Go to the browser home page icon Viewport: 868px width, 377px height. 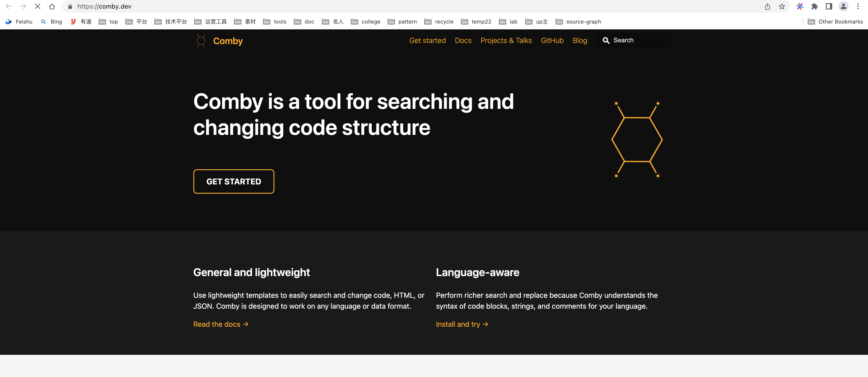point(52,6)
